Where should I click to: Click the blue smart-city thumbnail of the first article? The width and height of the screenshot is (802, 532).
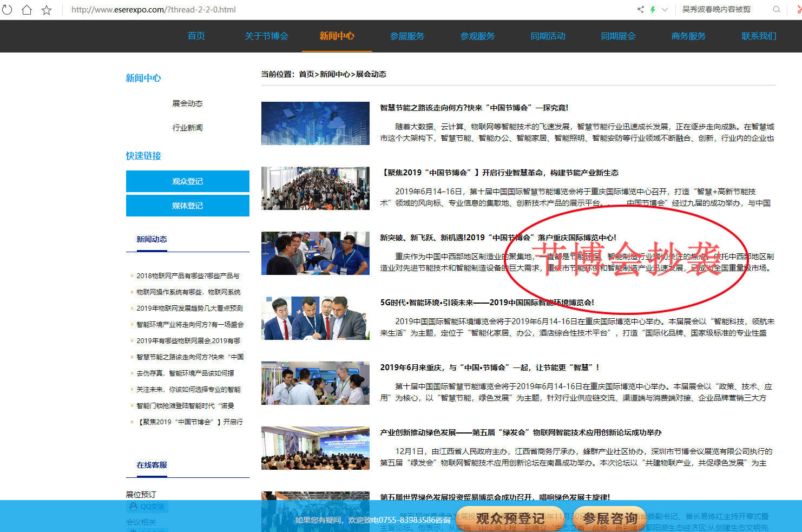pos(315,123)
